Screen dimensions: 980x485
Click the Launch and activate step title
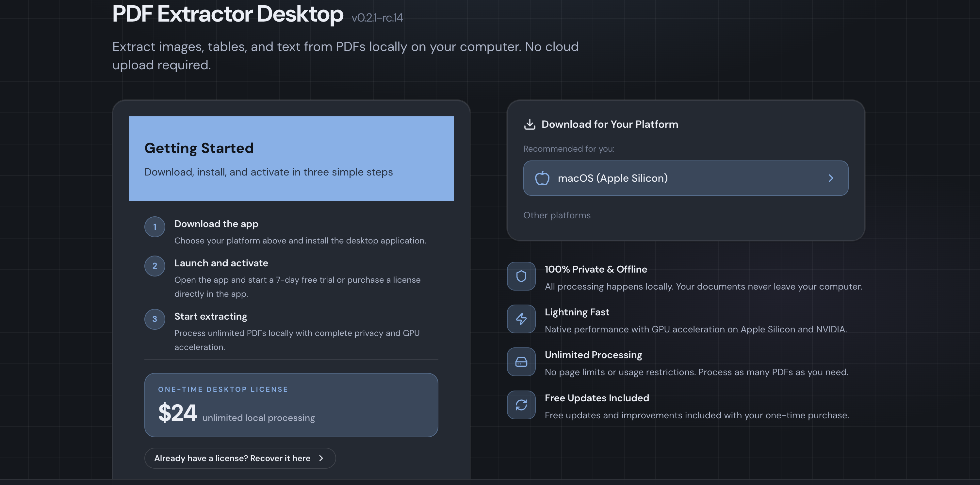(x=221, y=263)
